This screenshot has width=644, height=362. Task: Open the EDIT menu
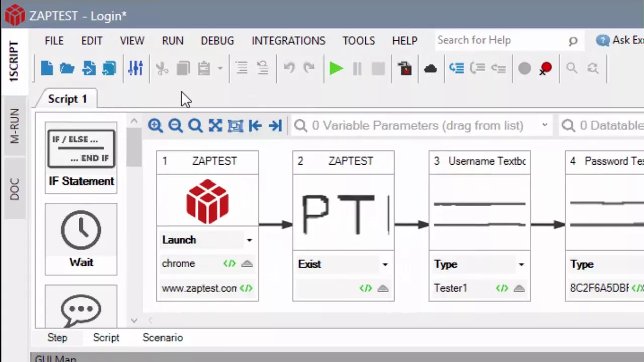click(92, 41)
